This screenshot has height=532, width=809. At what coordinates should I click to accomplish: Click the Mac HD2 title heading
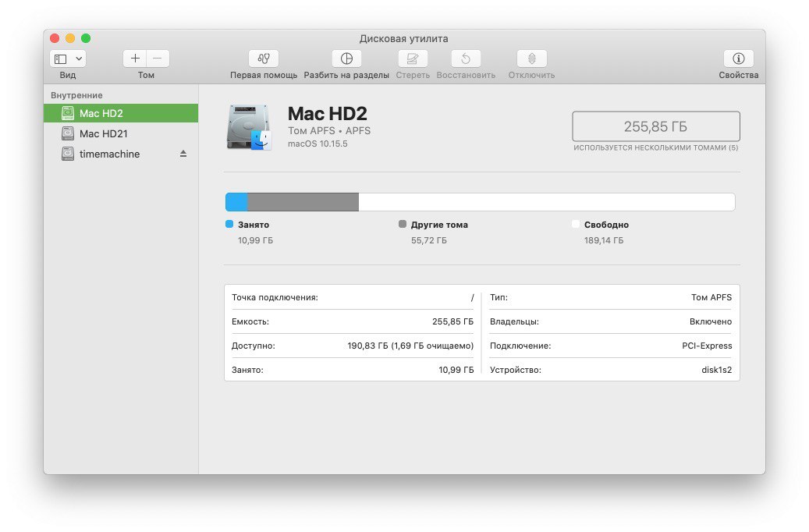(327, 113)
